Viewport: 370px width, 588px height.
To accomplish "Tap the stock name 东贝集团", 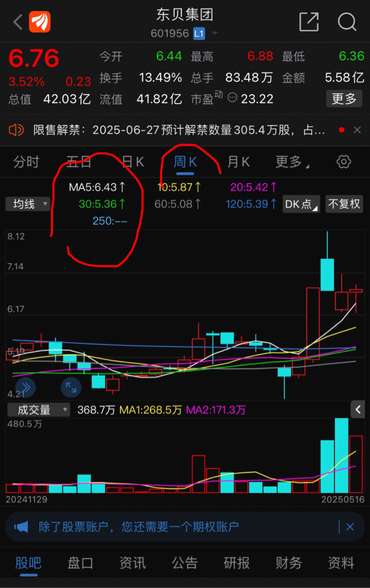I will [x=185, y=15].
